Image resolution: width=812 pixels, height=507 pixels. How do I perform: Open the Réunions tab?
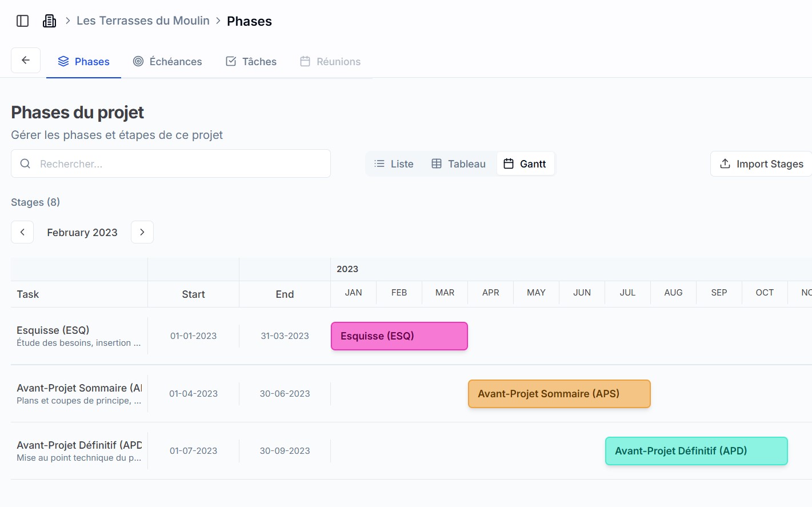[x=330, y=62]
